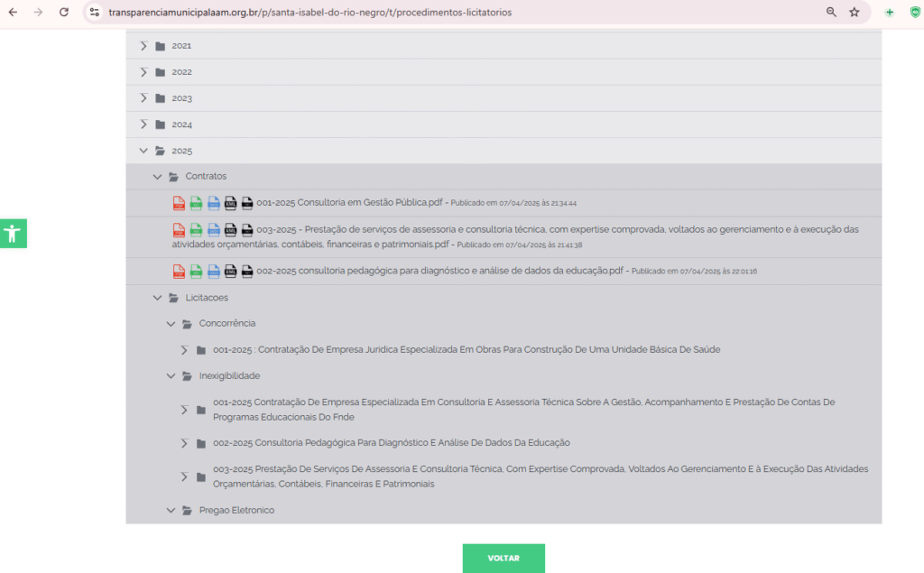924x573 pixels.
Task: Click green spreadsheet icon for 003-2025 contract
Action: tap(196, 230)
